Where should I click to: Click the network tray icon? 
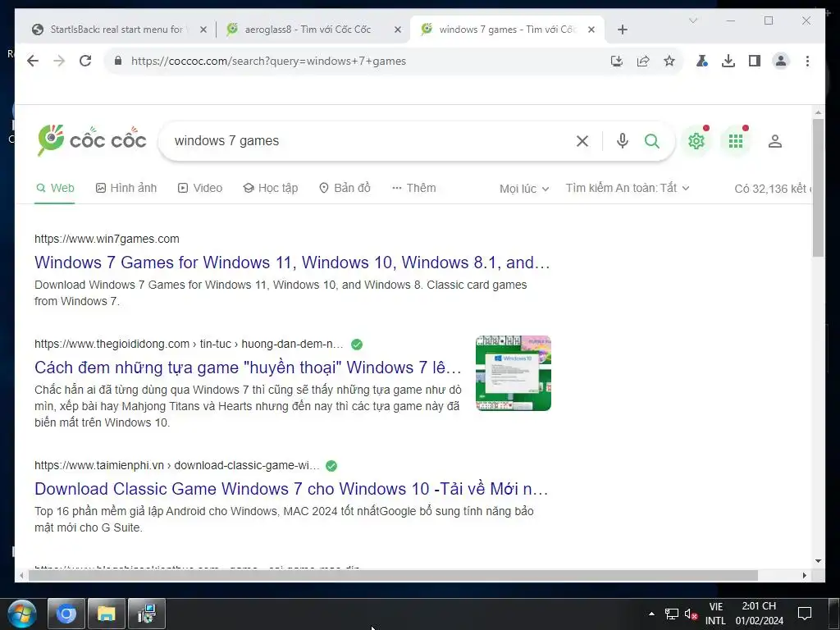[x=671, y=614]
